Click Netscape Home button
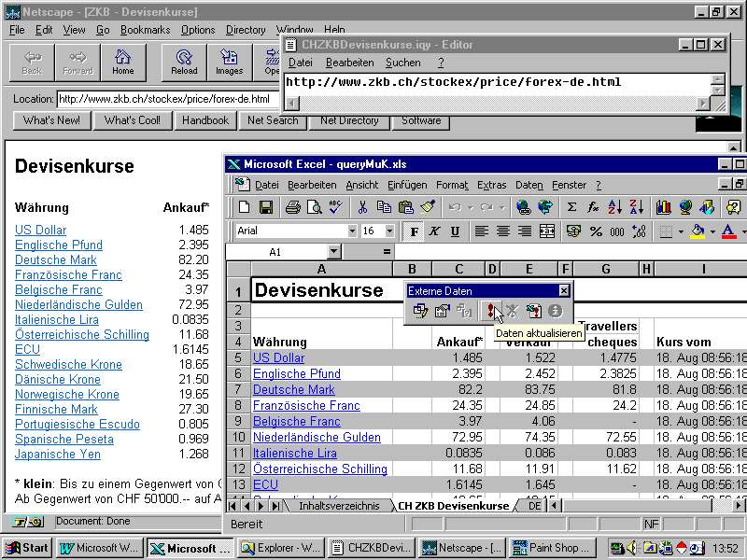The image size is (747, 560). click(123, 63)
